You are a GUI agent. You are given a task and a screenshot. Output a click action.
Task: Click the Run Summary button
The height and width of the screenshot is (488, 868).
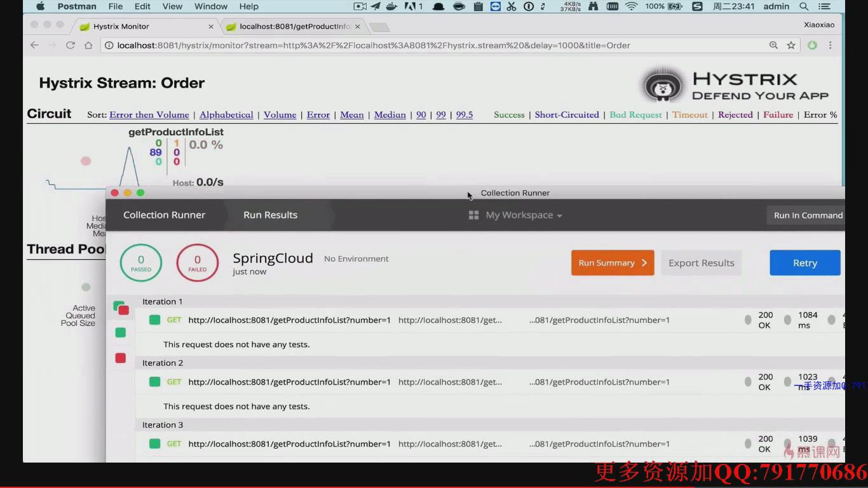pyautogui.click(x=613, y=263)
